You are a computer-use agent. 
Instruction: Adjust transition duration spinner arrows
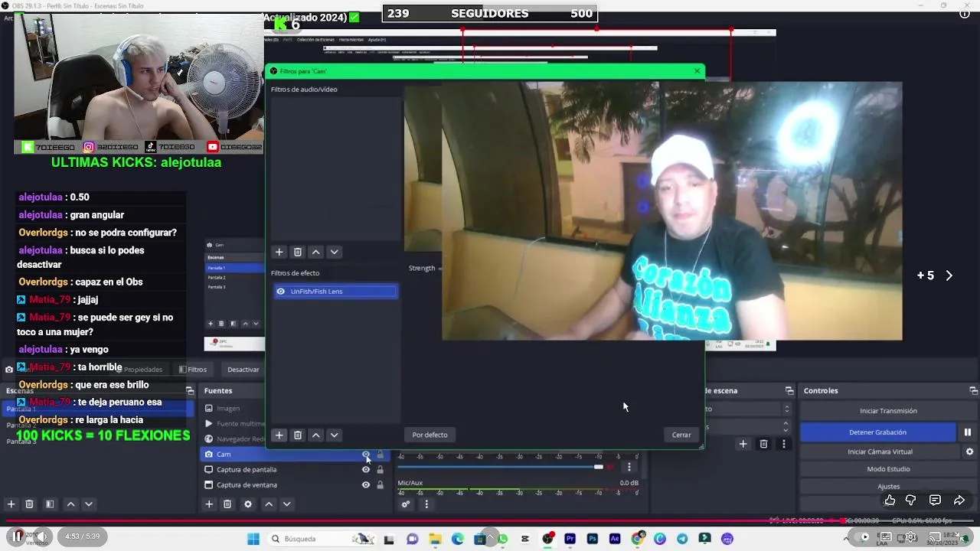[786, 426]
